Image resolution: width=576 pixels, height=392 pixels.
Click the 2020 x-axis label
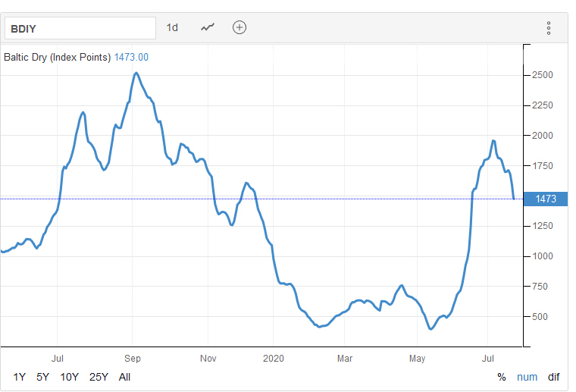274,358
